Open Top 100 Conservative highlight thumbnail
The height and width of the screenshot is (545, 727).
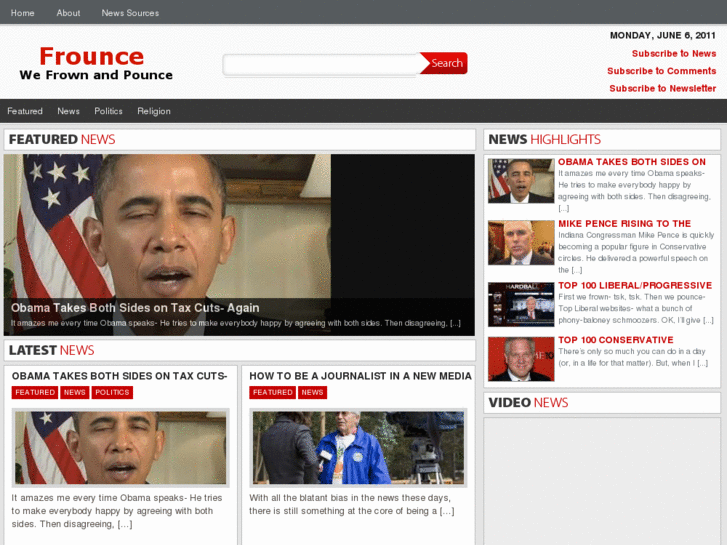pos(520,359)
